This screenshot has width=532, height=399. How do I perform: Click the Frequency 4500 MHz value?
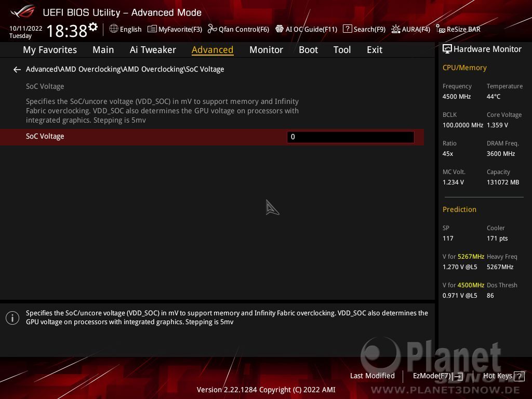457,97
